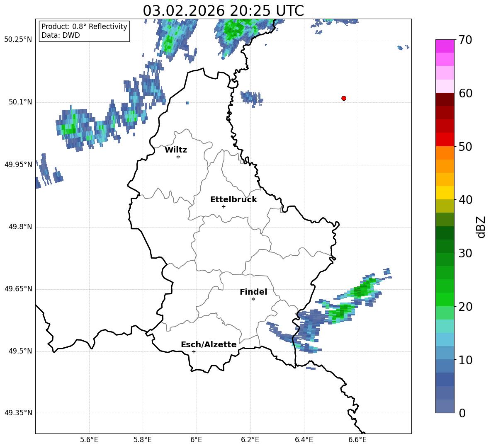This screenshot has width=491, height=448.
Task: Click the yellow colorbar segment above 40
Action: (445, 193)
